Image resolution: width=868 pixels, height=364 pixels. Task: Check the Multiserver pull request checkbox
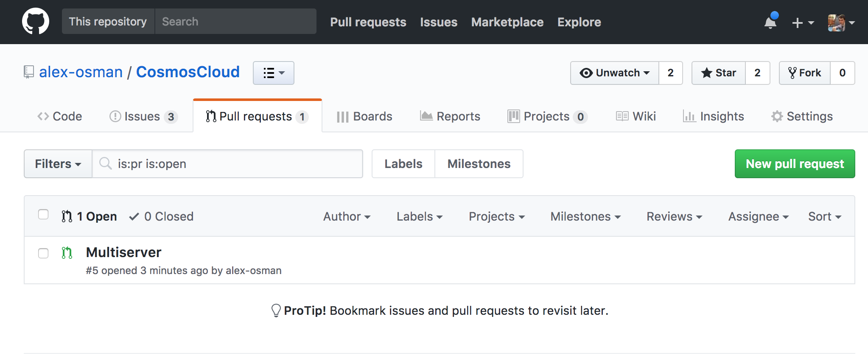tap(43, 253)
